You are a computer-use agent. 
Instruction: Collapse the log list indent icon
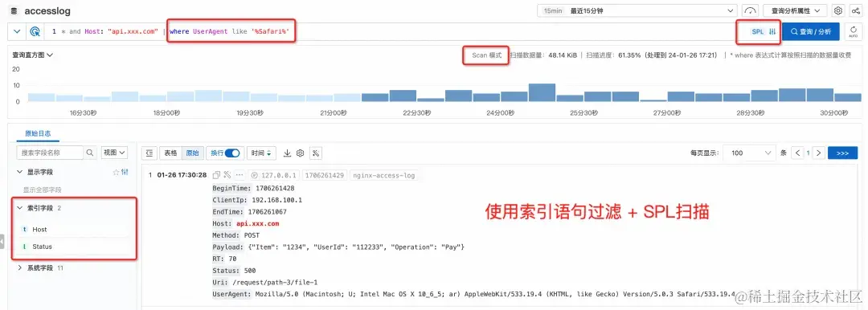[x=149, y=153]
